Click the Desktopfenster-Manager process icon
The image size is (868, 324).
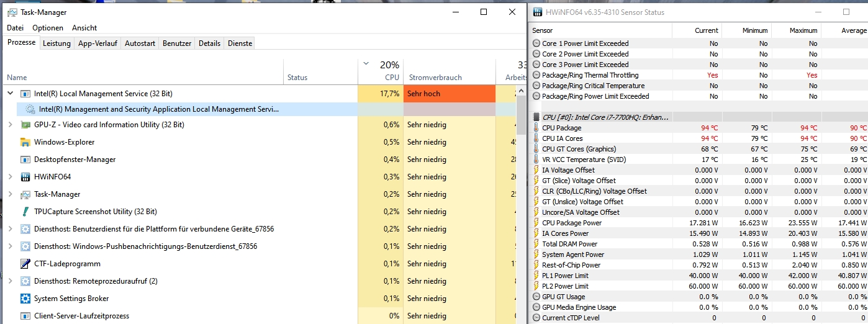coord(25,160)
